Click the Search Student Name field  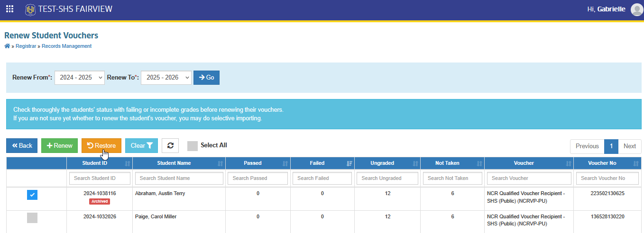(179, 179)
